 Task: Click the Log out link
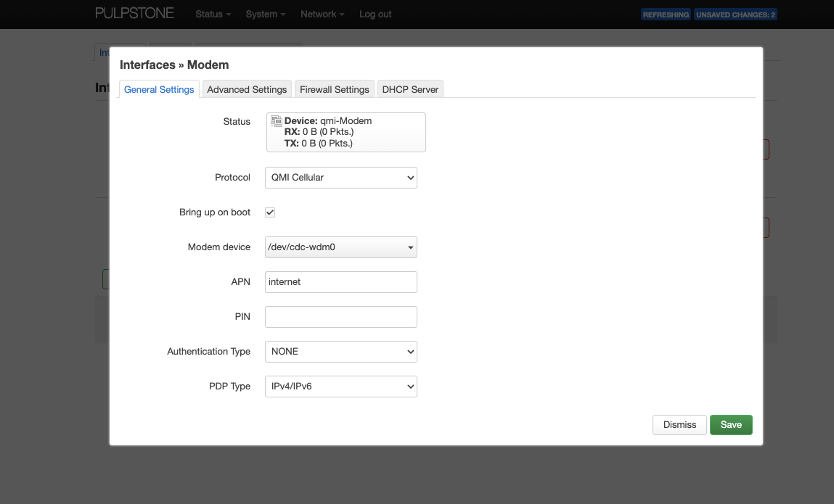pyautogui.click(x=375, y=15)
